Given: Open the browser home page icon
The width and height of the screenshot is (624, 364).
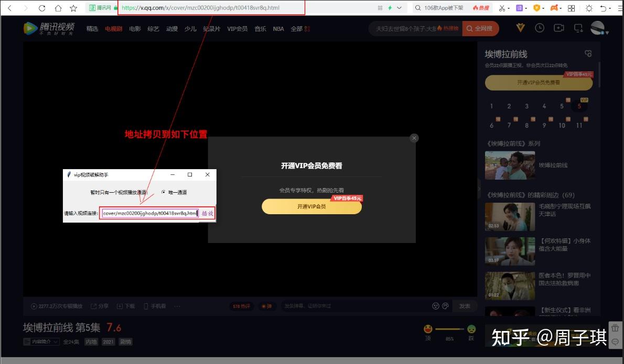Looking at the screenshot, I should pyautogui.click(x=58, y=8).
